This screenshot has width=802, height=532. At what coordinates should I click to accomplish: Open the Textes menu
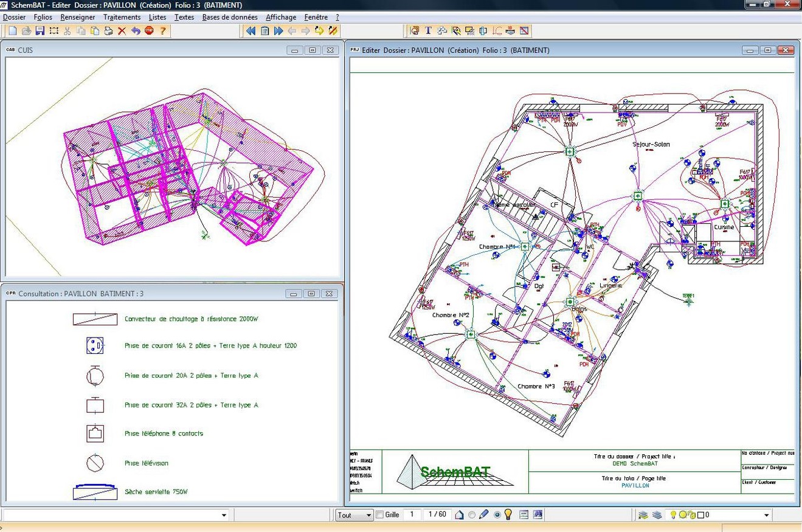tap(184, 17)
